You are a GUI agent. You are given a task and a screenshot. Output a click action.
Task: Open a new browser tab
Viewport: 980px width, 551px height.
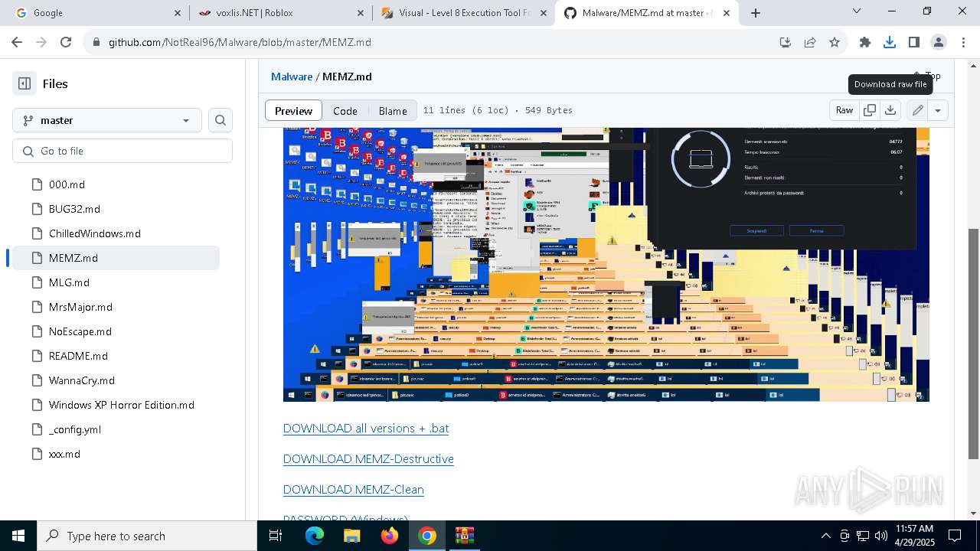[756, 13]
